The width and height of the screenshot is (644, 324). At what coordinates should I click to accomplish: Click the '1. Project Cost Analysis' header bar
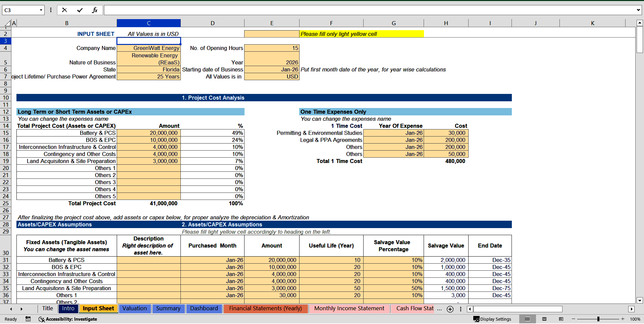click(264, 98)
